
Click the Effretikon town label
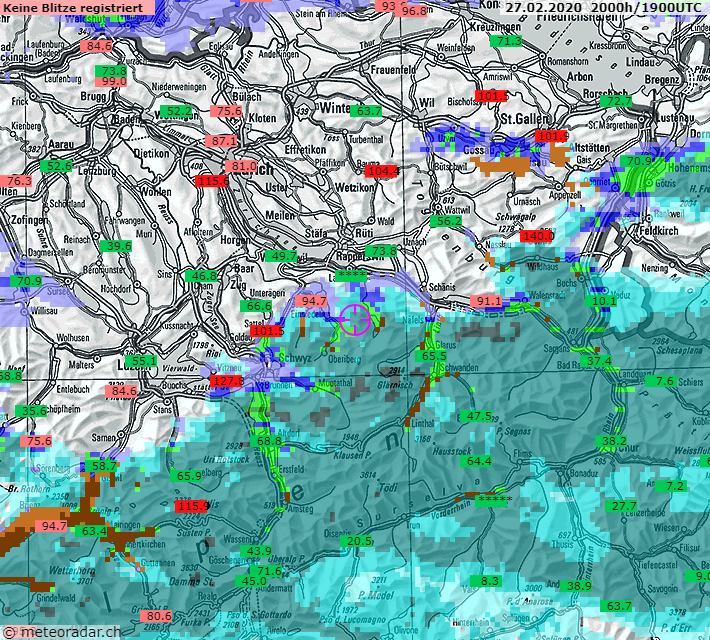[305, 150]
